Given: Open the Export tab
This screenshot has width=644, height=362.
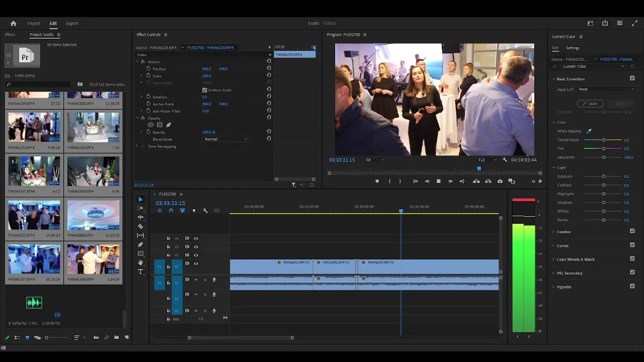Looking at the screenshot, I should point(72,23).
